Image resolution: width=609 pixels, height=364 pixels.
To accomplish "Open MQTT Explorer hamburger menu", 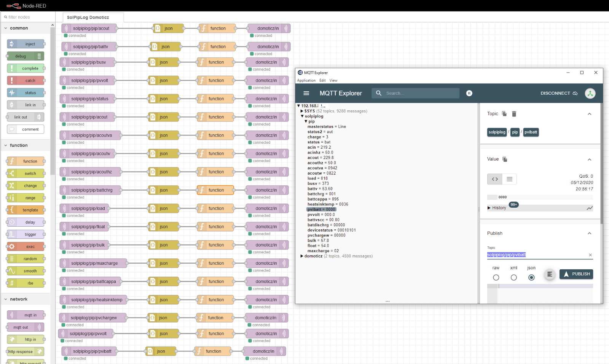I will click(x=306, y=93).
